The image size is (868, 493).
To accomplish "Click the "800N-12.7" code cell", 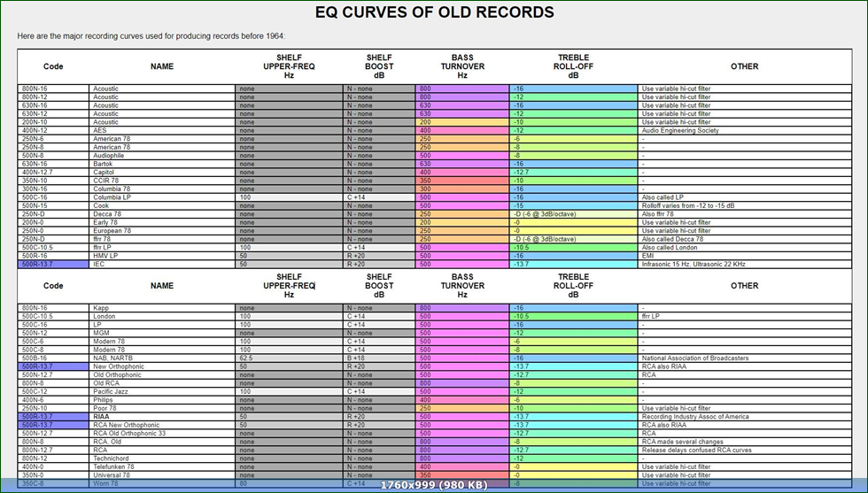I will pyautogui.click(x=53, y=450).
